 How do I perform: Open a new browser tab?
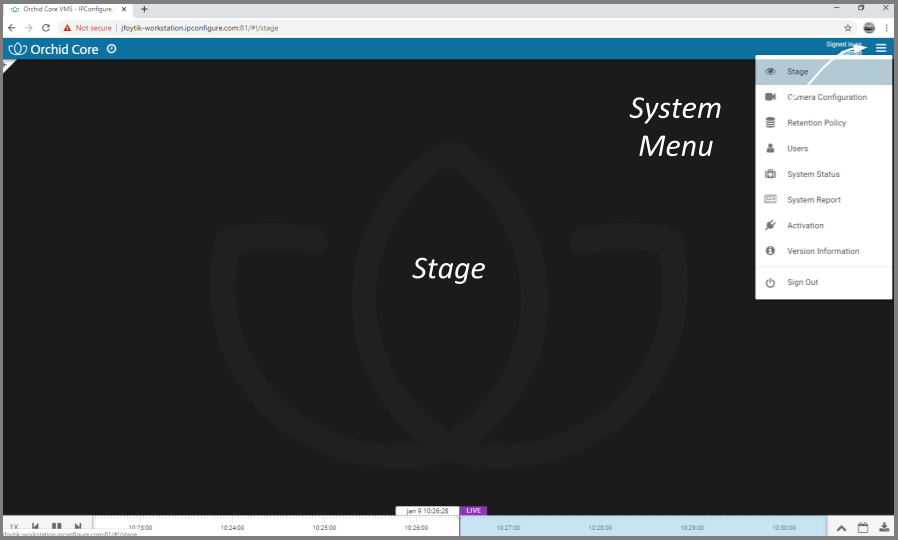pos(144,9)
